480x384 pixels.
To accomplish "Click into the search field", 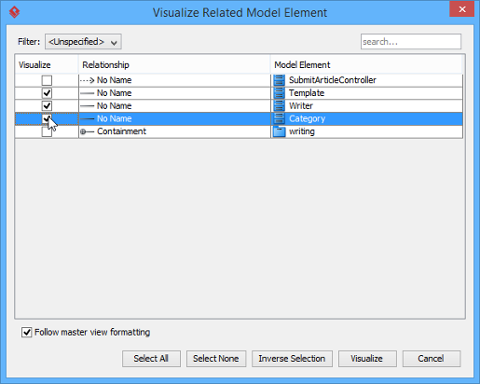I will tap(411, 42).
